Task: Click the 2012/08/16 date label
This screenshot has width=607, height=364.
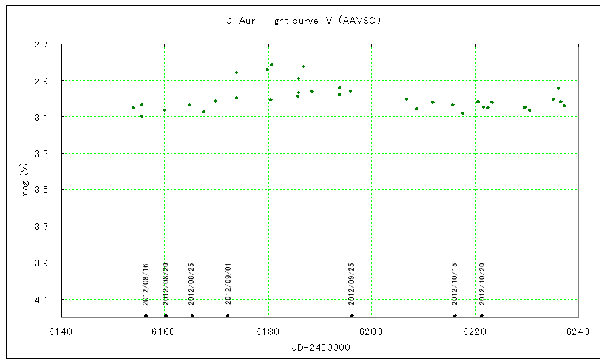Action: click(x=146, y=284)
